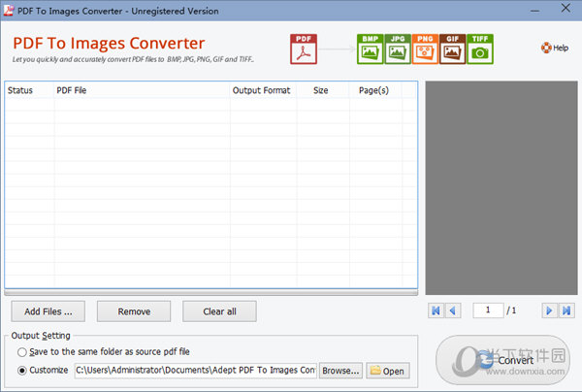The image size is (582, 392).
Task: Click the Output Format column header
Action: [x=263, y=90]
